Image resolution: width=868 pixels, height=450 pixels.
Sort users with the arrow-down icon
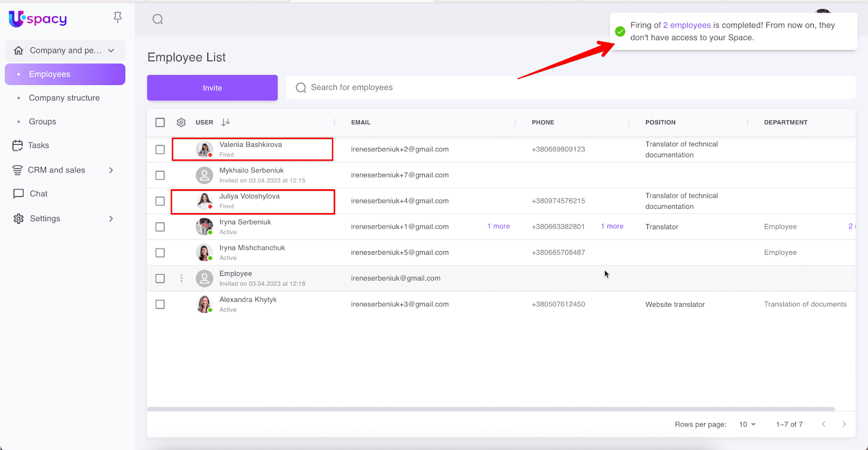point(226,123)
